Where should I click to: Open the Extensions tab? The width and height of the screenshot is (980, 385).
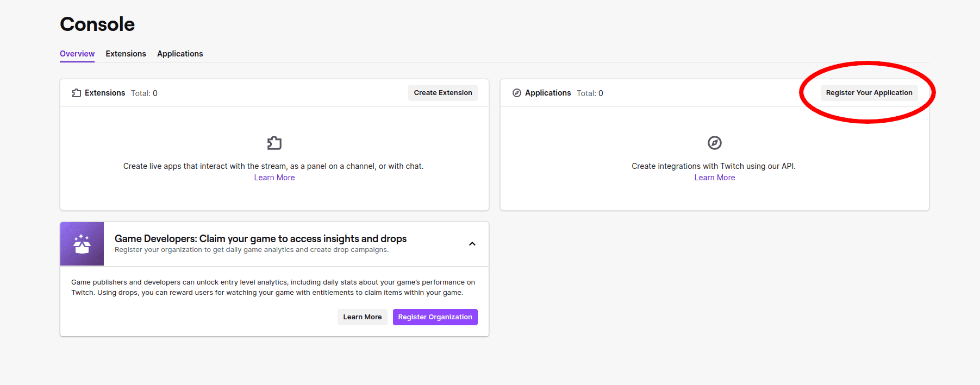[126, 54]
